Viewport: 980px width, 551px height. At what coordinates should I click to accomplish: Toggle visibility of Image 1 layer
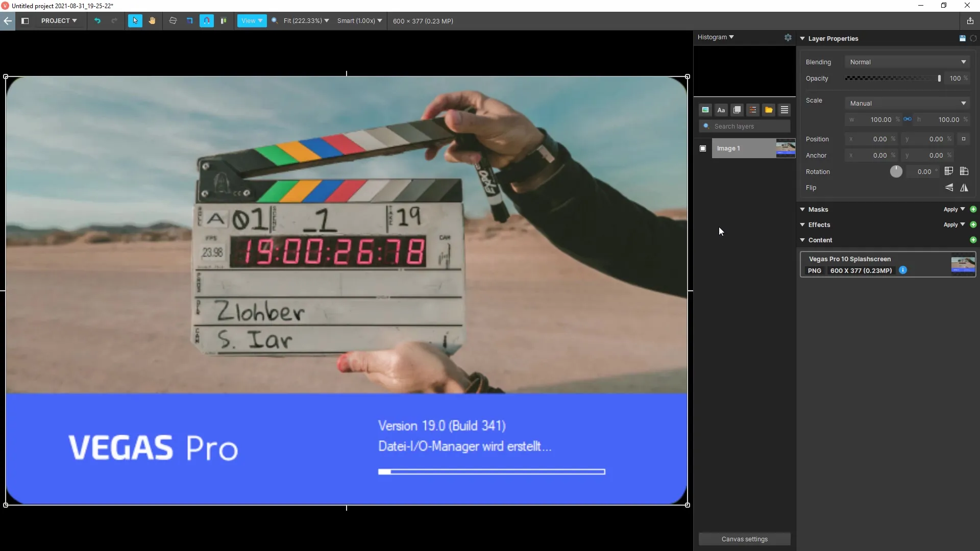[703, 148]
